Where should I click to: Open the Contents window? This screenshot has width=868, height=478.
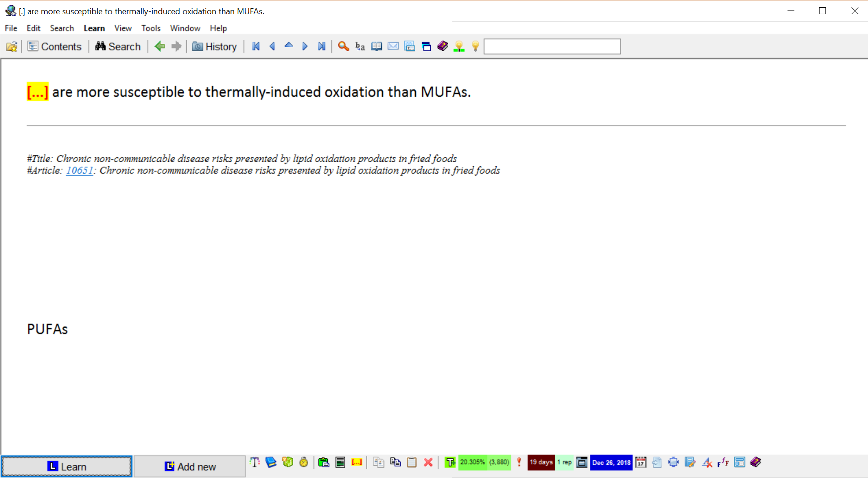pos(54,46)
